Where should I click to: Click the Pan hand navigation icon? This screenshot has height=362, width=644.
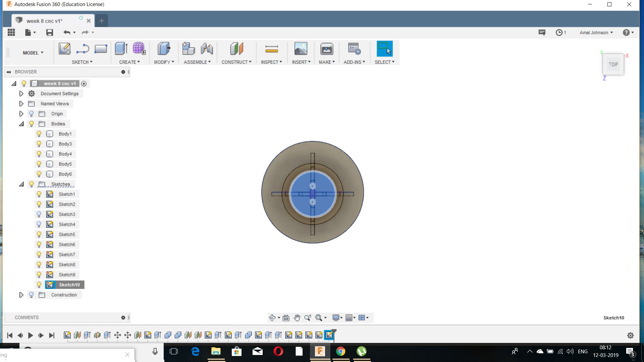pyautogui.click(x=297, y=318)
